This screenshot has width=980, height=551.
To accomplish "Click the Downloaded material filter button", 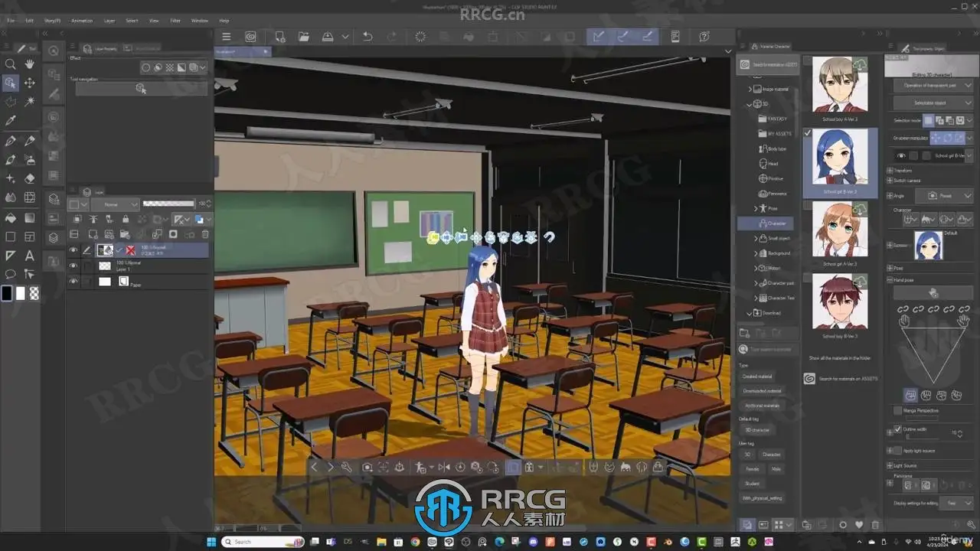I will click(x=762, y=391).
